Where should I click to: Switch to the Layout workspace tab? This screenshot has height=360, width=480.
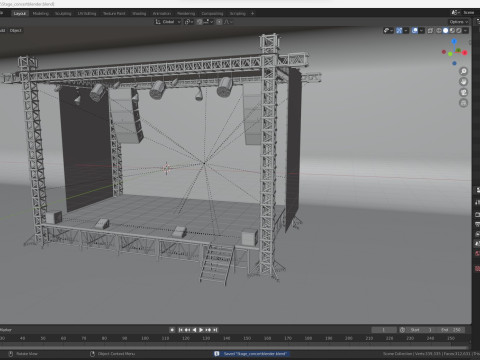[x=20, y=13]
